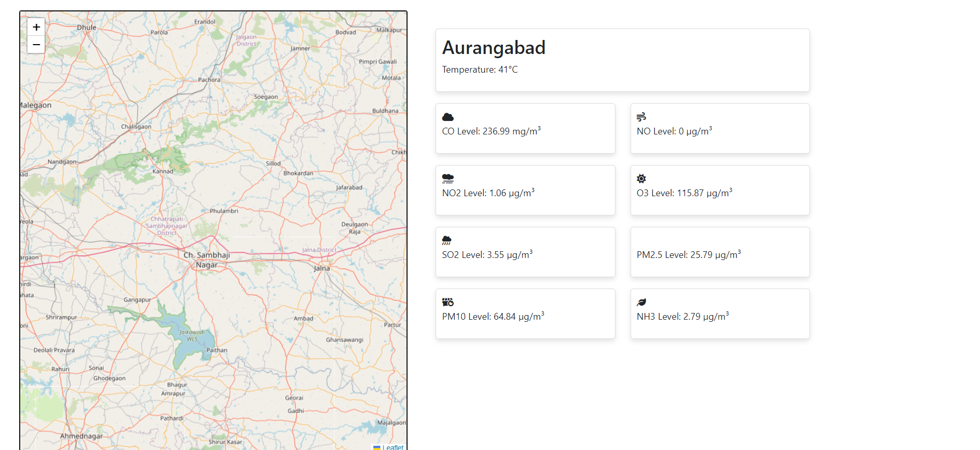Image resolution: width=980 pixels, height=450 pixels.
Task: Click Jalna city label on the map
Action: (321, 268)
